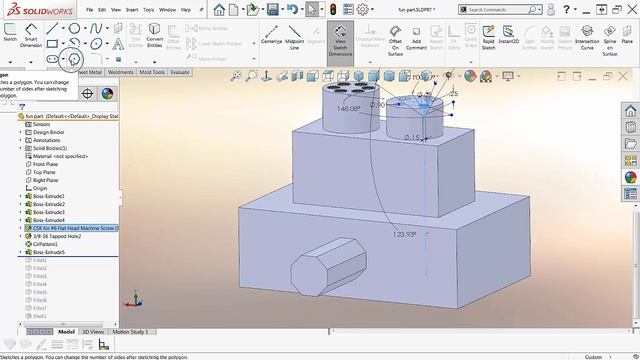640x360 pixels.
Task: Switch to the Weldments tab
Action: click(x=120, y=72)
